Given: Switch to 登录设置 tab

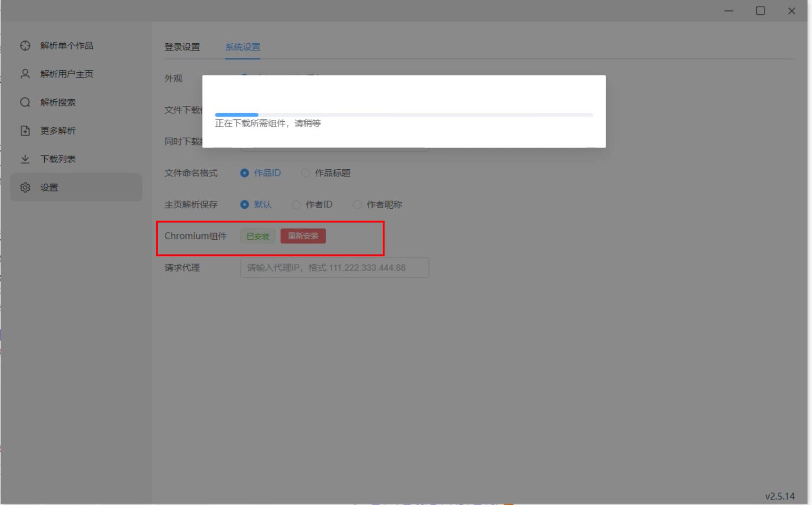Looking at the screenshot, I should point(182,47).
